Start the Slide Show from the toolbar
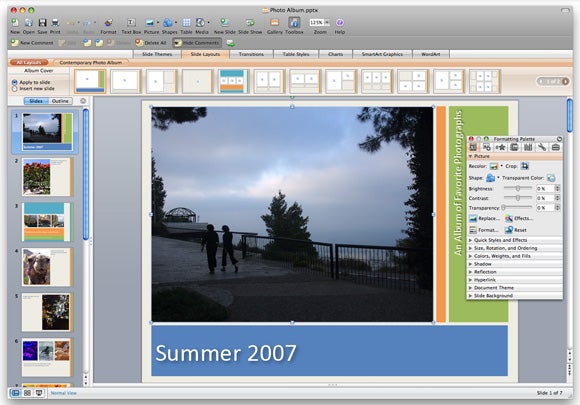This screenshot has height=405, width=580. (x=250, y=23)
